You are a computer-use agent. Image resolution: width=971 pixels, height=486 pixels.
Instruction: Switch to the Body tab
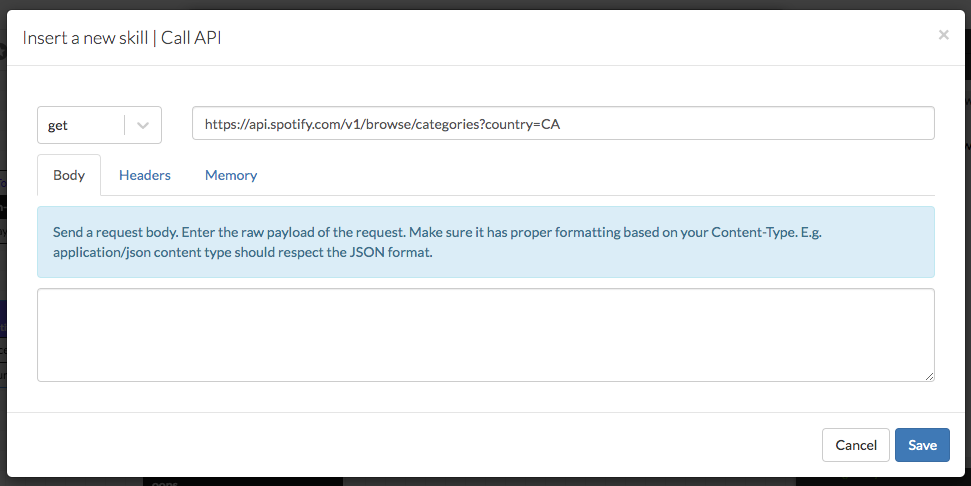pos(69,175)
